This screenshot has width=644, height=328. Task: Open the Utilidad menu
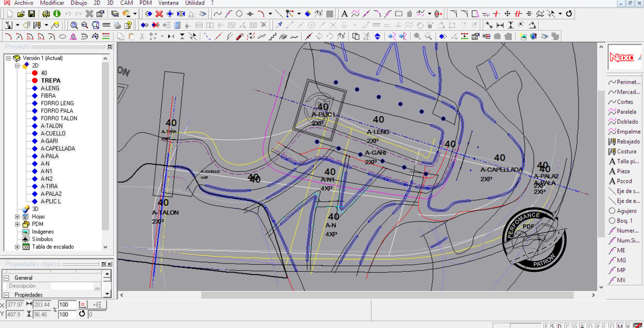point(195,3)
